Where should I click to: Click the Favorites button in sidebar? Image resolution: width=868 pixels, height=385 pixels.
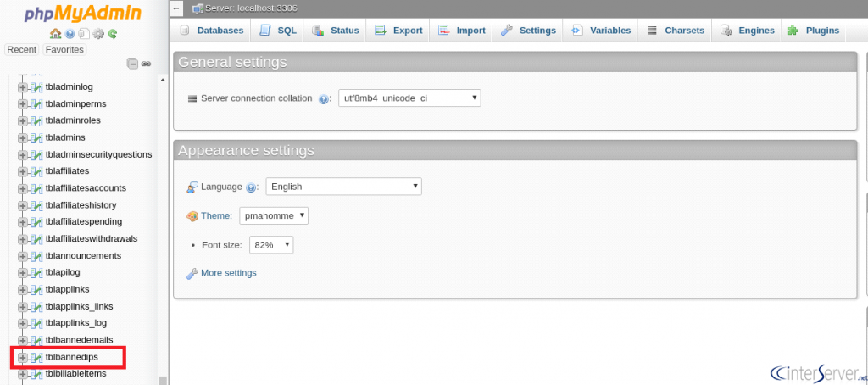[64, 49]
